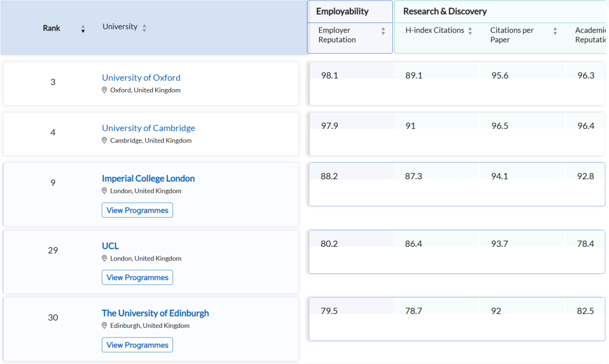The height and width of the screenshot is (364, 609).
Task: Sort table by Rank column arrows
Action: coord(83,29)
